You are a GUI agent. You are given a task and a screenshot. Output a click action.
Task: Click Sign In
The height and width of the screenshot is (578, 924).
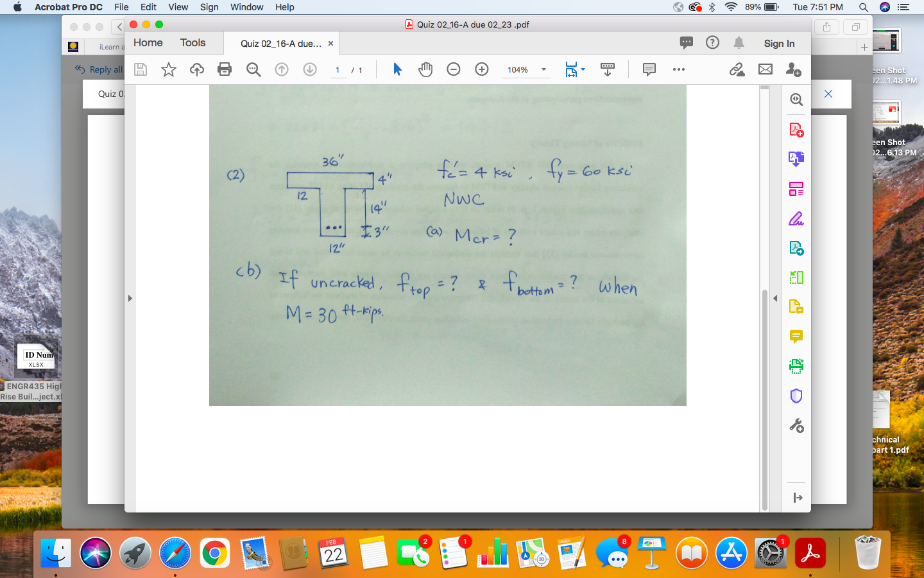(779, 44)
